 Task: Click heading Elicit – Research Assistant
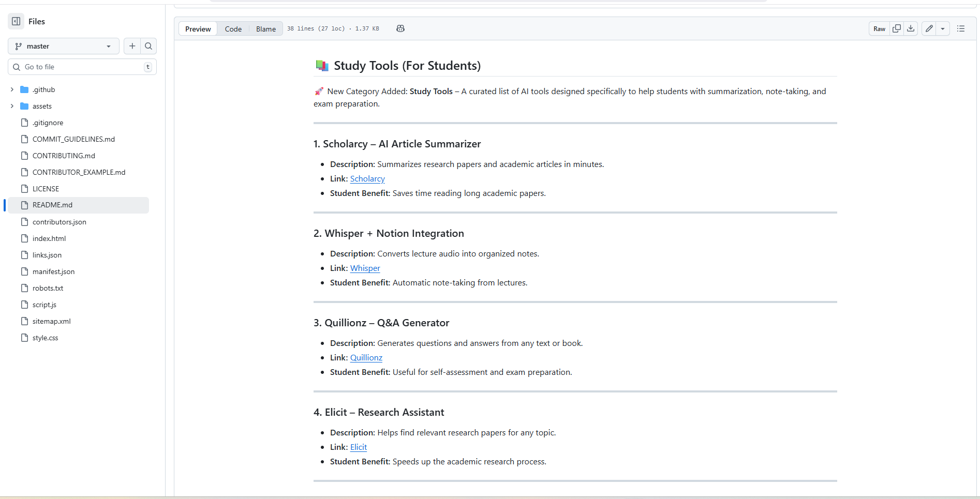tap(379, 412)
